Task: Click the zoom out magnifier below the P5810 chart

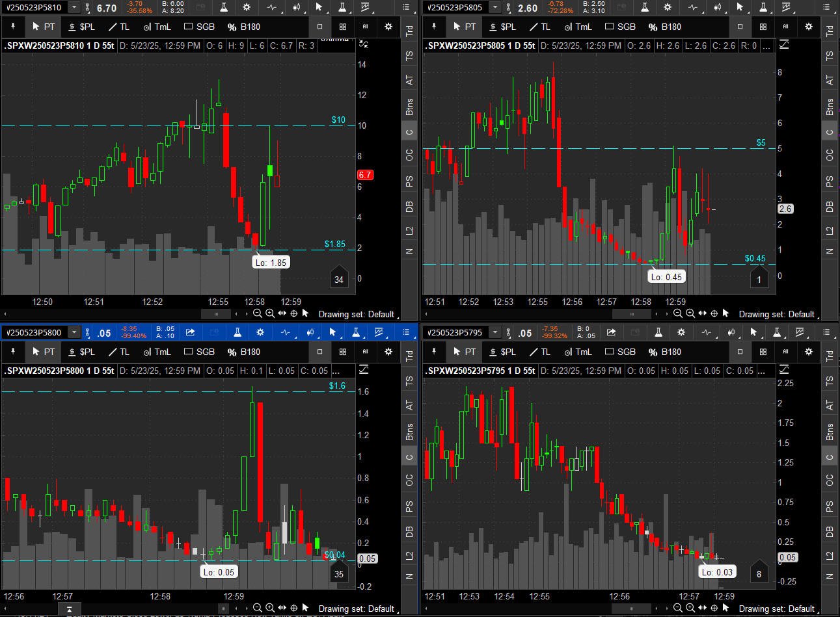Action: tap(258, 313)
